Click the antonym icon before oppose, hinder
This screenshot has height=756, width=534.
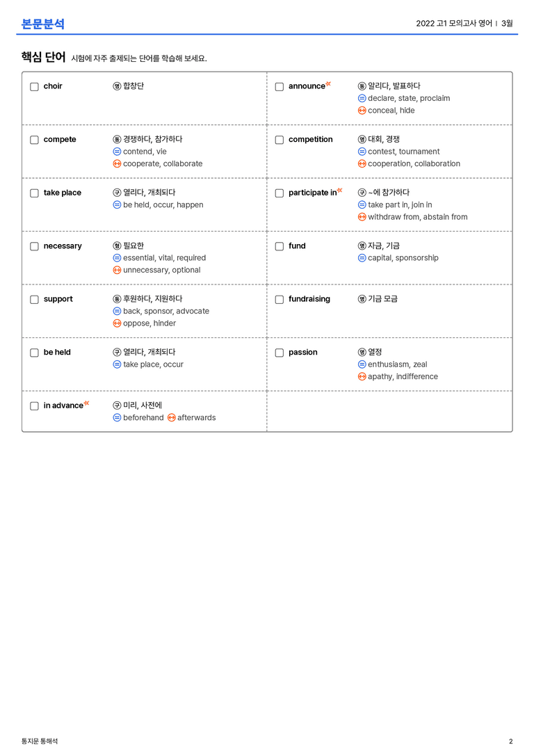(117, 323)
